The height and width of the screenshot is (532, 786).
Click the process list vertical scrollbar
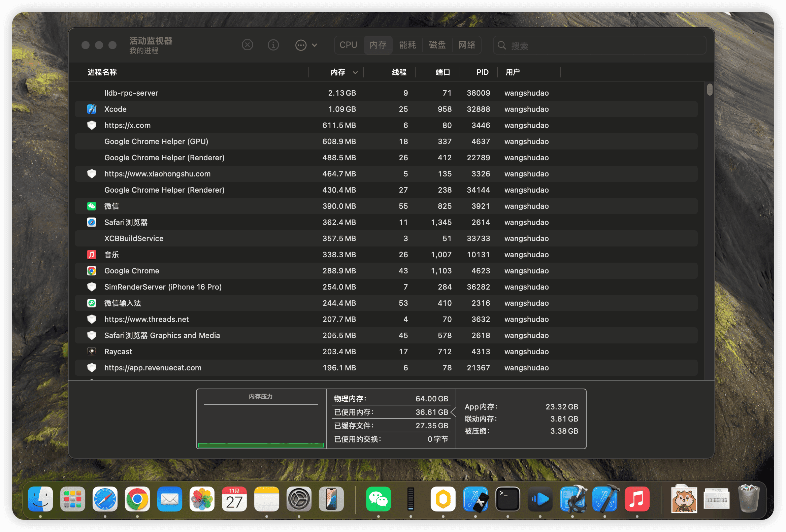click(x=710, y=90)
